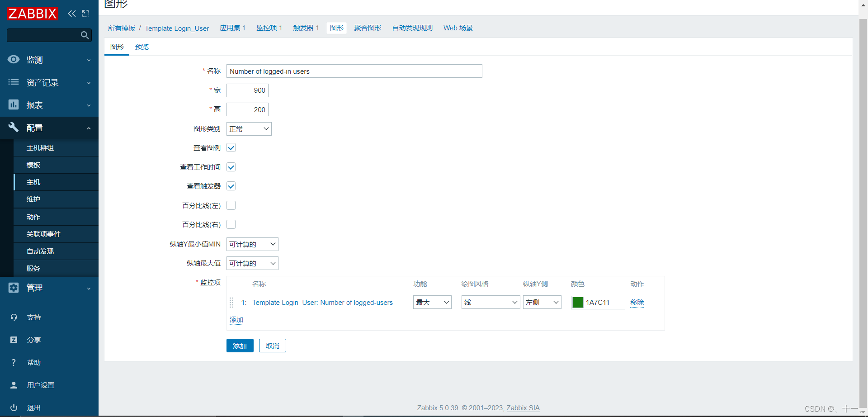Click the 高 height field showing 200
Viewport: 868px width, 417px height.
(x=247, y=109)
